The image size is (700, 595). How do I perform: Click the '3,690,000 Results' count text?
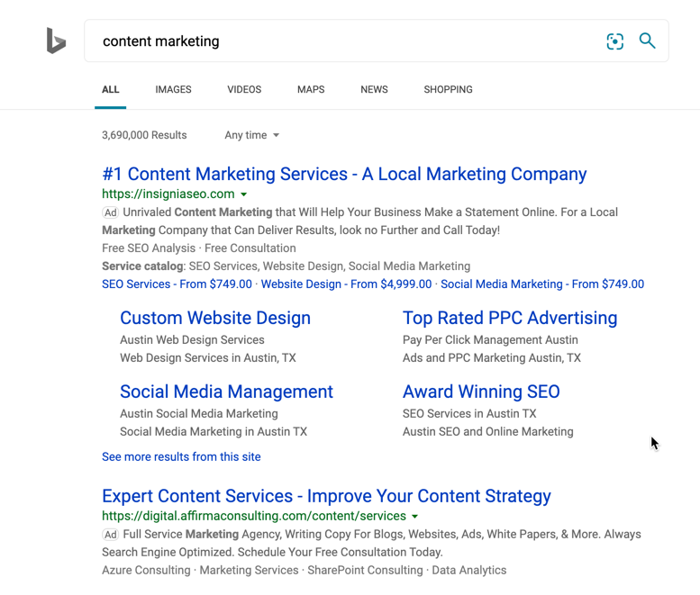144,135
